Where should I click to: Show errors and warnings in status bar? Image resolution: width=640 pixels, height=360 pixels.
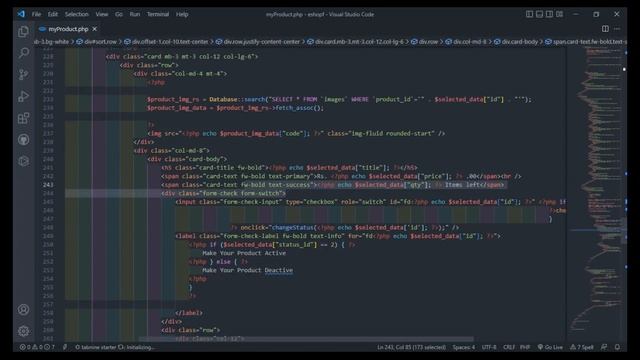[37, 347]
